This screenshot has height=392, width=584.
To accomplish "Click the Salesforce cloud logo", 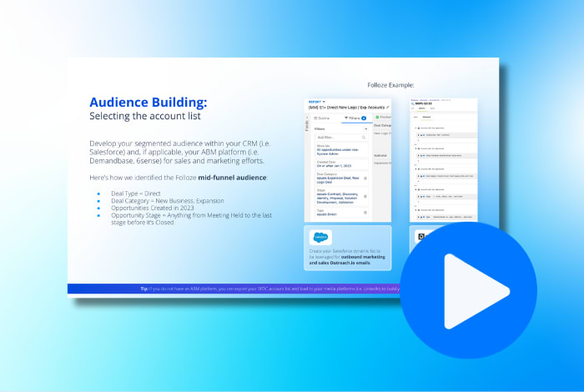I will pyautogui.click(x=320, y=239).
